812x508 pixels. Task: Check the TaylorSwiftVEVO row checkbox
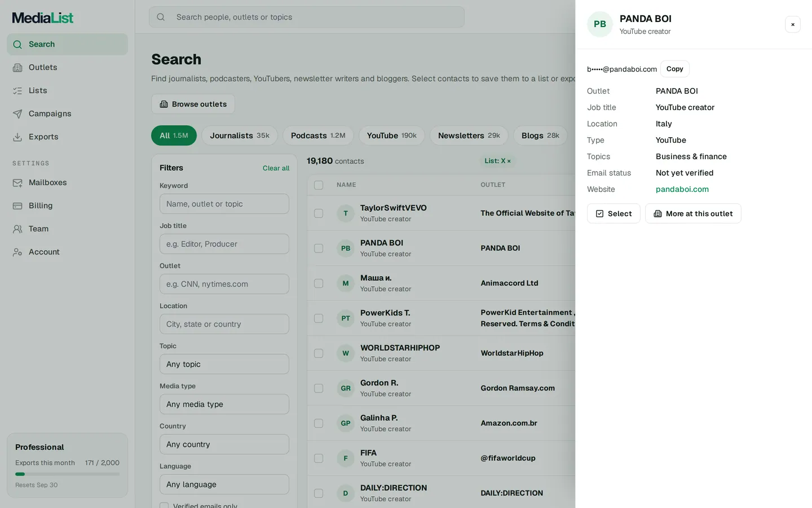pos(319,213)
